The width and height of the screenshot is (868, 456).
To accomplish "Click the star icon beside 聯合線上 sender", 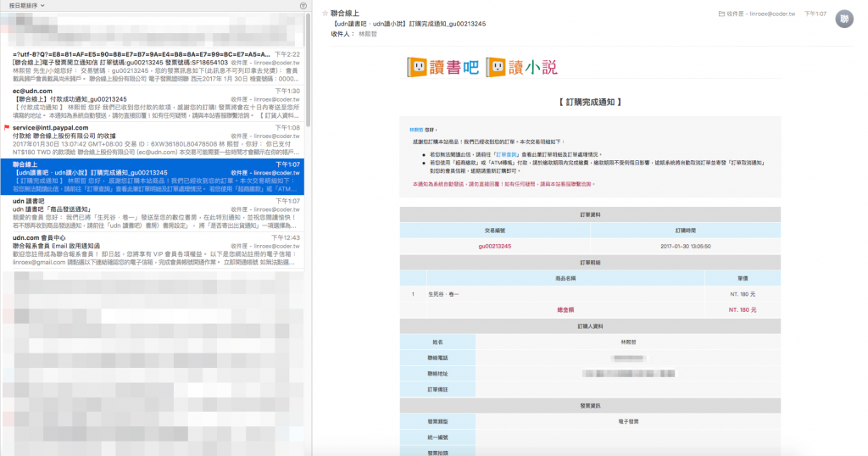I will [325, 14].
